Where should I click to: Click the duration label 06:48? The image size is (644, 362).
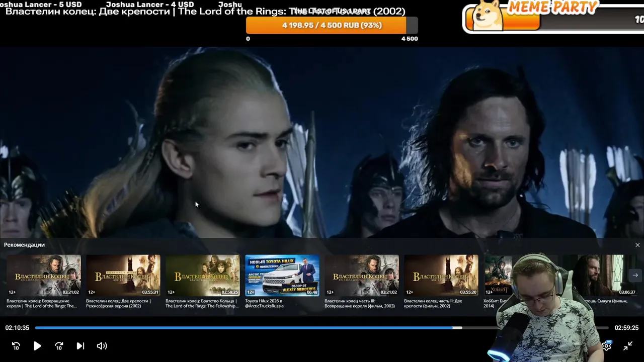click(x=312, y=292)
